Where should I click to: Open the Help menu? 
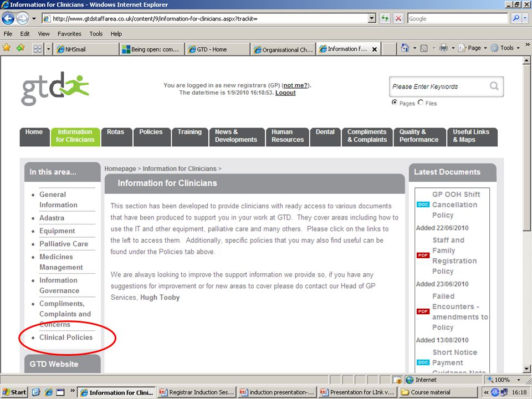pos(116,34)
